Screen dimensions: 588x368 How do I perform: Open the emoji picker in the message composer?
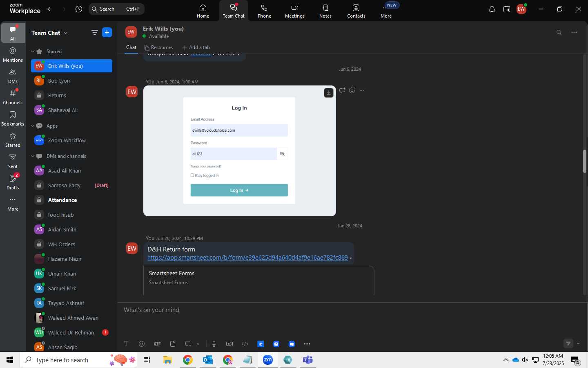[142, 344]
